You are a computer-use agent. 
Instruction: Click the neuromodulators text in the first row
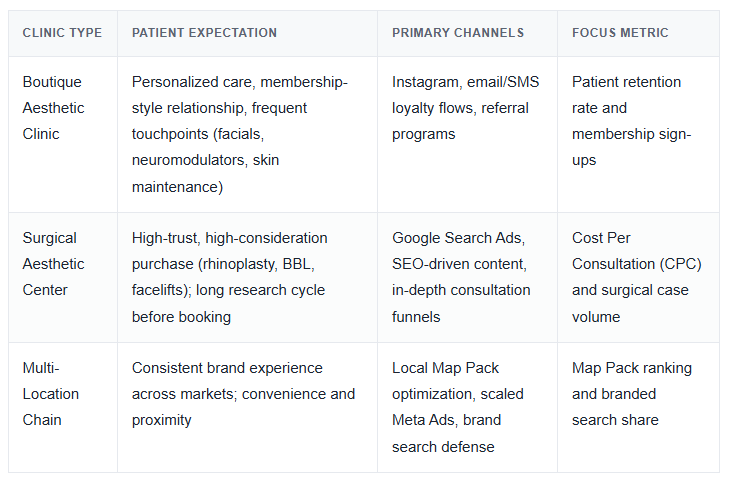point(189,160)
